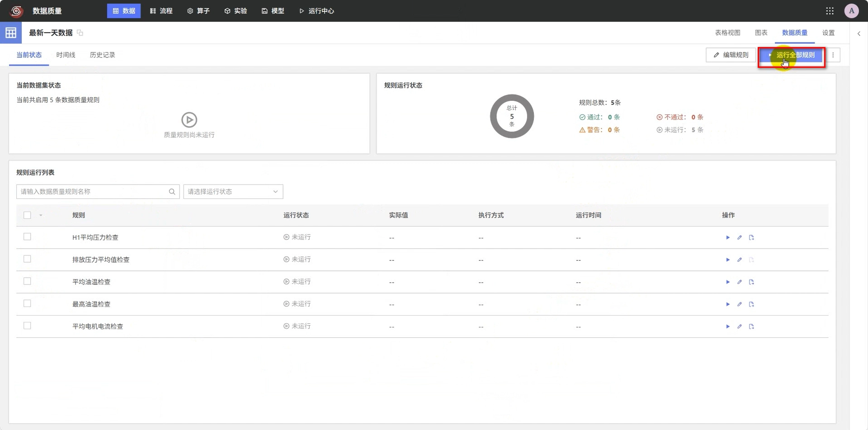Edit the H1平均压力检查 rule

click(740, 237)
